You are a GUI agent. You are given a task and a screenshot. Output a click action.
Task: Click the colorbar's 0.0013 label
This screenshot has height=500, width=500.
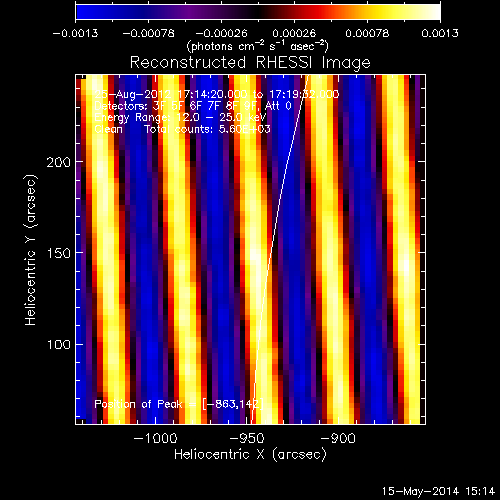(x=440, y=33)
